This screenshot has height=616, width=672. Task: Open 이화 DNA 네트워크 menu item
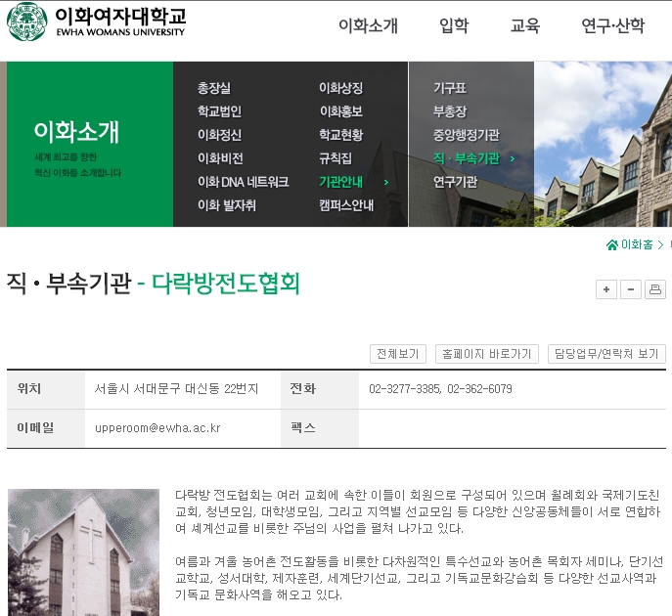[243, 182]
